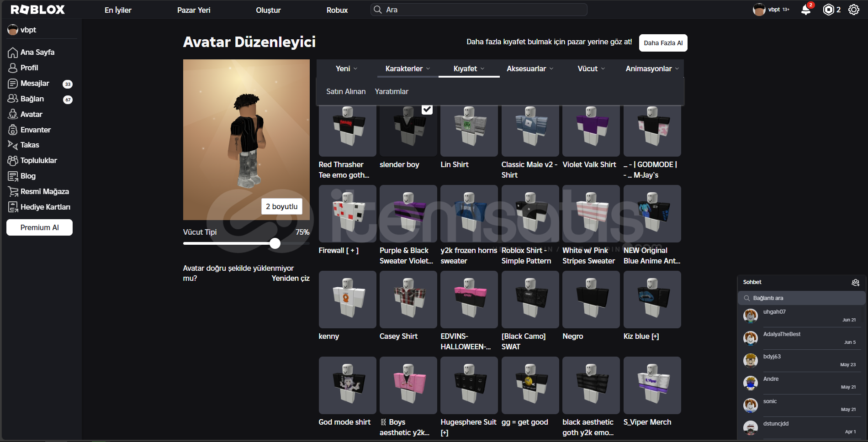The width and height of the screenshot is (868, 442).
Task: Open the notifications bell
Action: (x=806, y=10)
